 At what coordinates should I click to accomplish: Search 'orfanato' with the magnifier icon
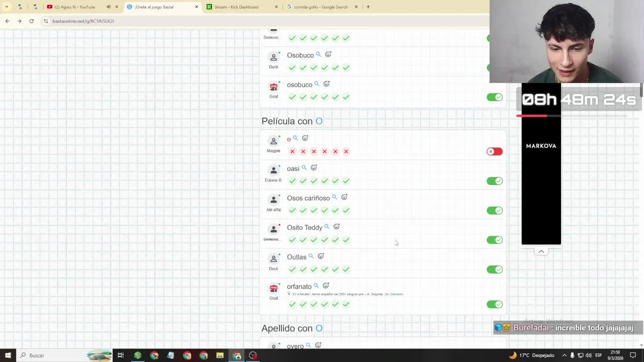316,286
